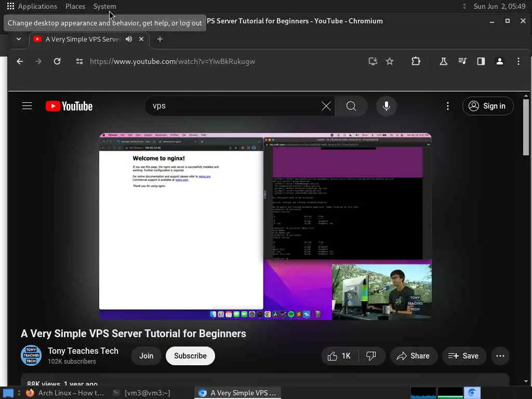Select the A Very Simple VPS Server tab
This screenshot has height=399, width=532.
point(83,39)
